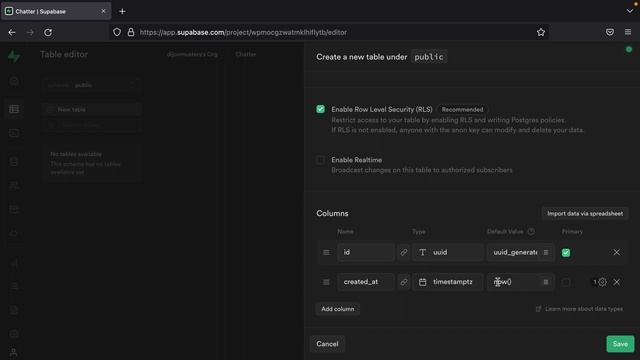Bookmark this page with the star icon
The width and height of the screenshot is (640, 360).
pos(541,32)
